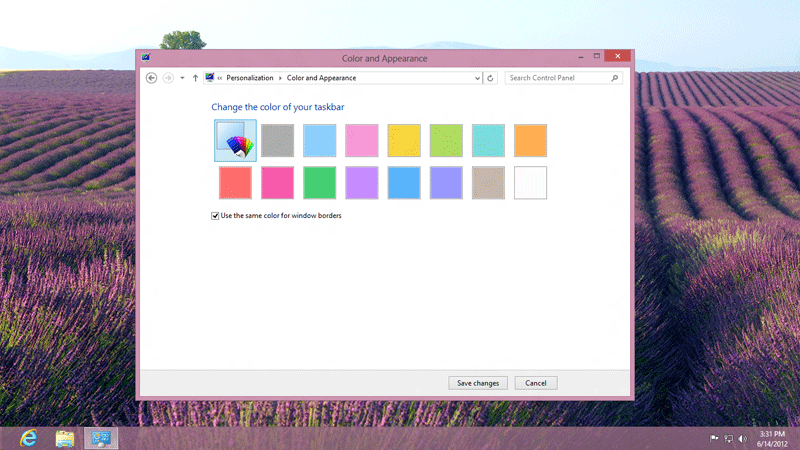Click the Cancel button
This screenshot has height=450, width=800.
(x=536, y=383)
